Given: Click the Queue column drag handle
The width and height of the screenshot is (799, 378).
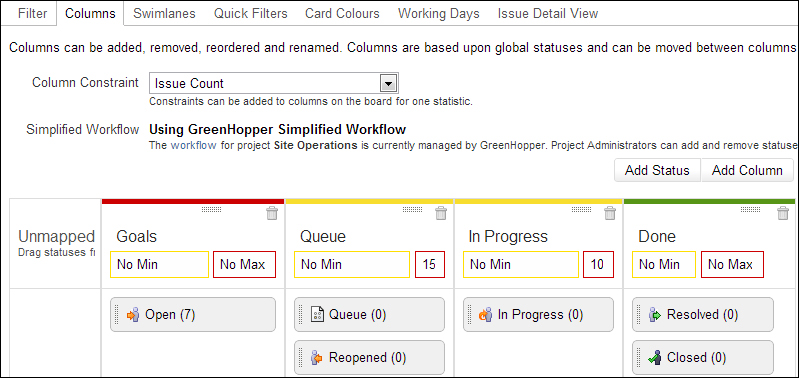Looking at the screenshot, I should (x=412, y=209).
